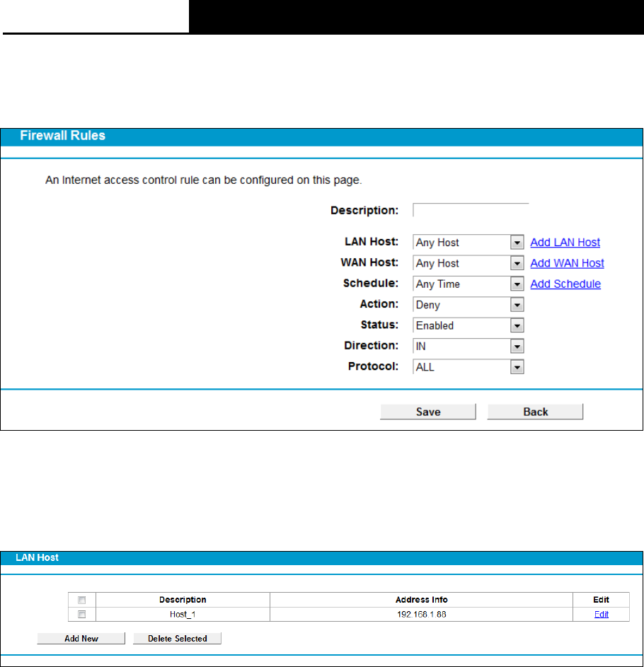Viewport: 644px width, 667px height.
Task: Open the Status dropdown set to Enabled
Action: [x=468, y=326]
